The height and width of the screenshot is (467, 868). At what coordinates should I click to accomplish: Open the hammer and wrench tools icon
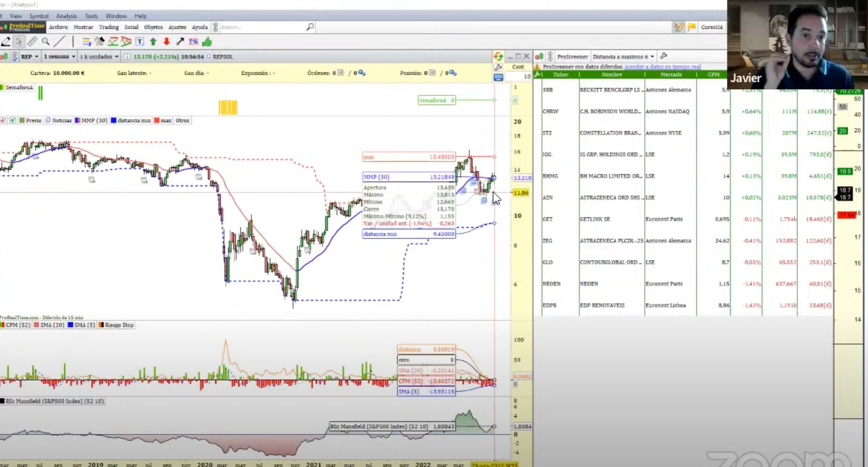(x=100, y=42)
